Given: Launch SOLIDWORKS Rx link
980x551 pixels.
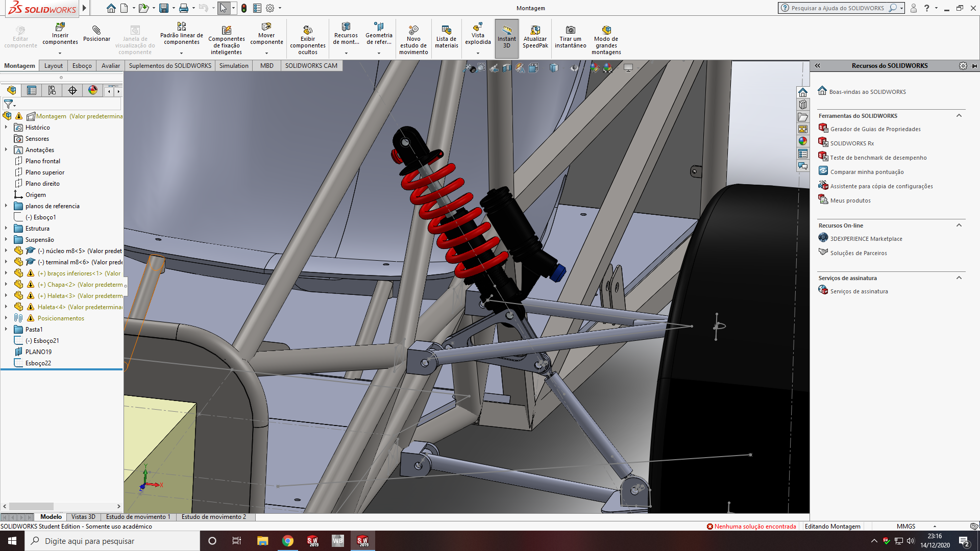Looking at the screenshot, I should coord(852,143).
